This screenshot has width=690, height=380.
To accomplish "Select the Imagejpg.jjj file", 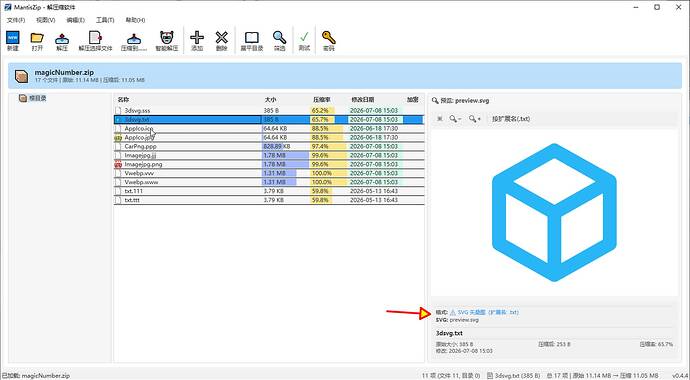I will (140, 156).
